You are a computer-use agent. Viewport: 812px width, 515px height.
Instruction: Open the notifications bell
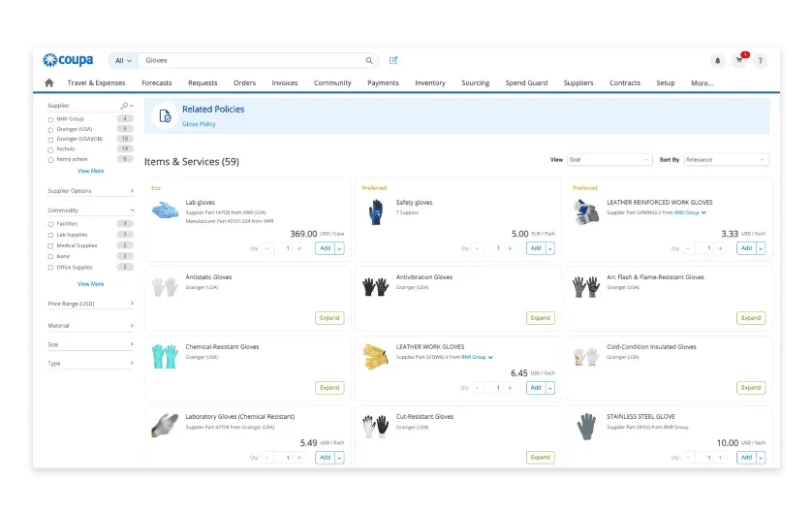(x=718, y=61)
